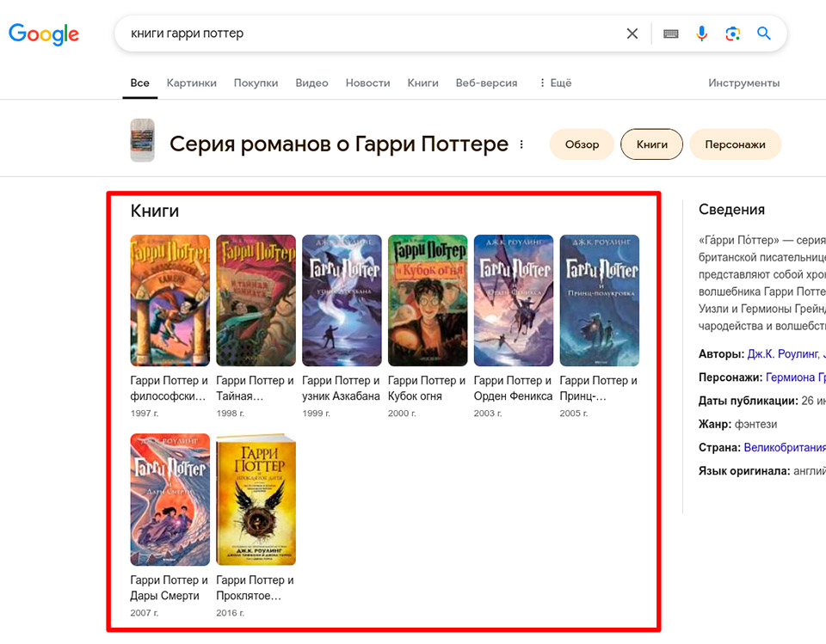Open author link 'Дж.К. Роулинг'
This screenshot has height=644, width=826.
coord(783,354)
